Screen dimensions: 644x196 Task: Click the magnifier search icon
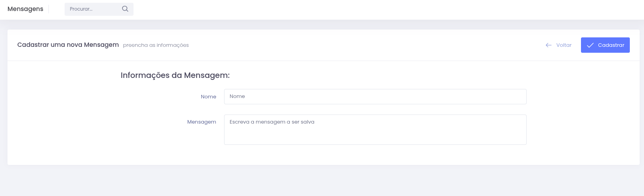125,9
